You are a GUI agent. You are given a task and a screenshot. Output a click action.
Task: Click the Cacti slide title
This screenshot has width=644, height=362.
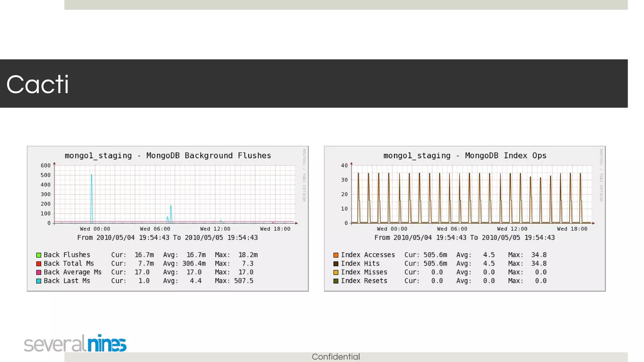tap(37, 84)
